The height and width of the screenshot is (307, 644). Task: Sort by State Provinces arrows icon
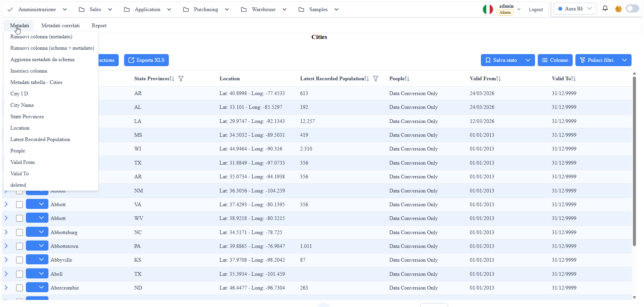click(172, 79)
